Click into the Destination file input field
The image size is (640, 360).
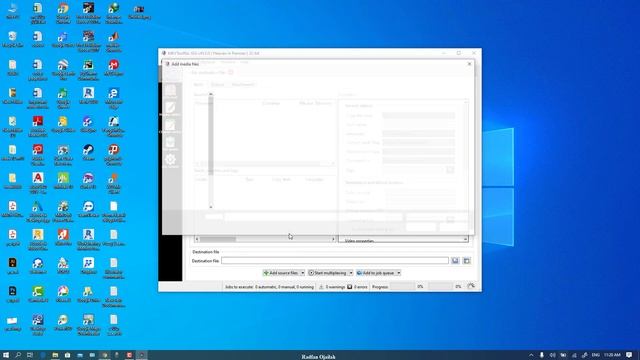point(335,260)
